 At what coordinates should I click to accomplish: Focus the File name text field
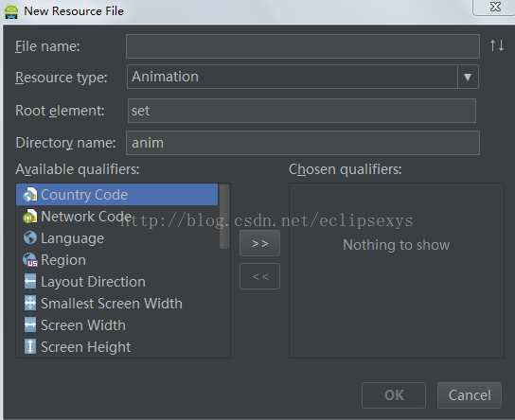pos(303,46)
